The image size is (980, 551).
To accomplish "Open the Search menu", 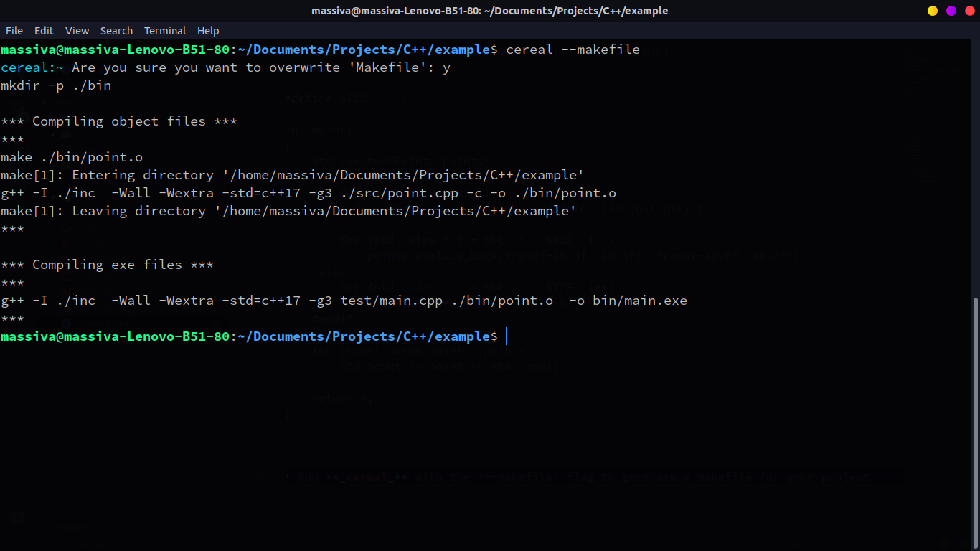I will pos(116,31).
